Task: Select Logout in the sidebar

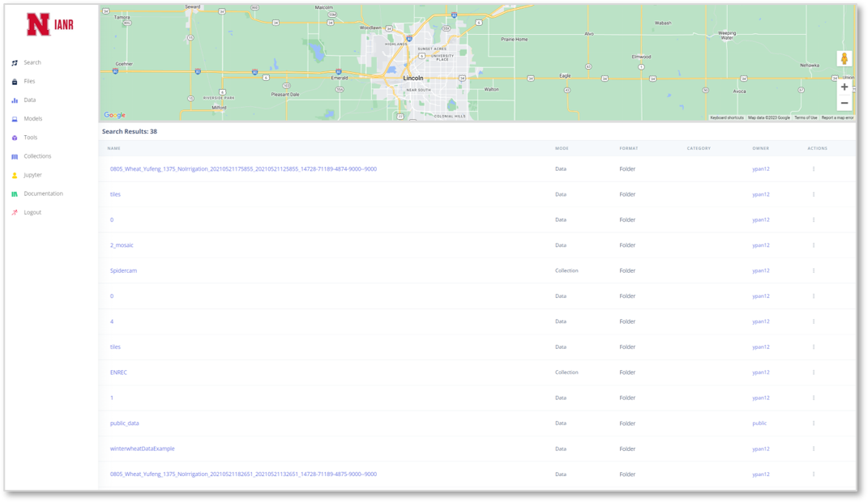Action: (x=32, y=212)
